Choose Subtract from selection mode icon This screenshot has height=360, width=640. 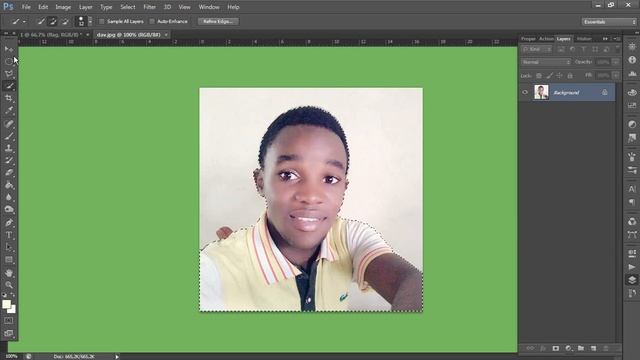(64, 22)
